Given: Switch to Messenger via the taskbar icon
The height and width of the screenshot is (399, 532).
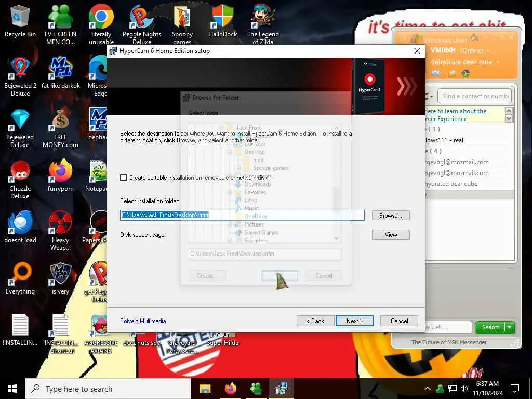Looking at the screenshot, I should [x=256, y=389].
